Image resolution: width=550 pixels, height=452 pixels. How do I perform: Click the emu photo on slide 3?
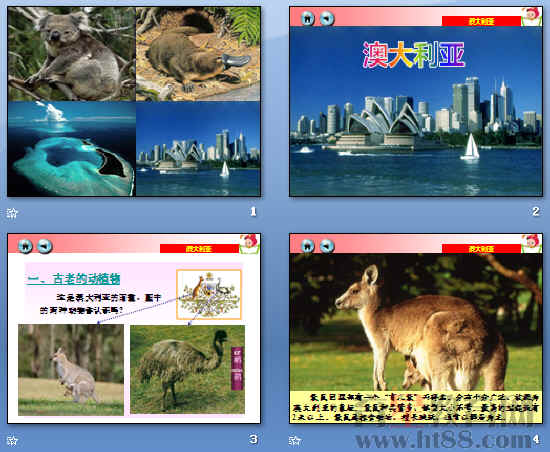pyautogui.click(x=187, y=370)
